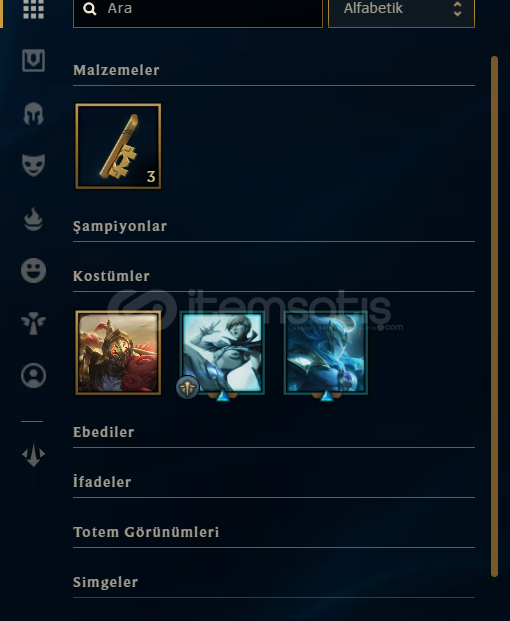Screen dimensions: 510x621
Task: Filter loot by summoner icons profile
Action: 33,375
